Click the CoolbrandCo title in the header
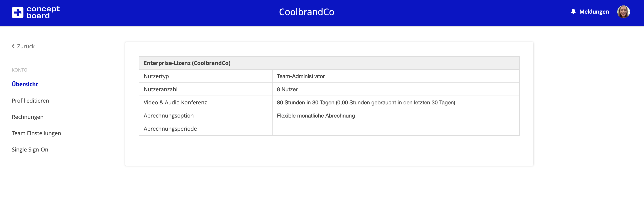644x202 pixels. [x=307, y=12]
